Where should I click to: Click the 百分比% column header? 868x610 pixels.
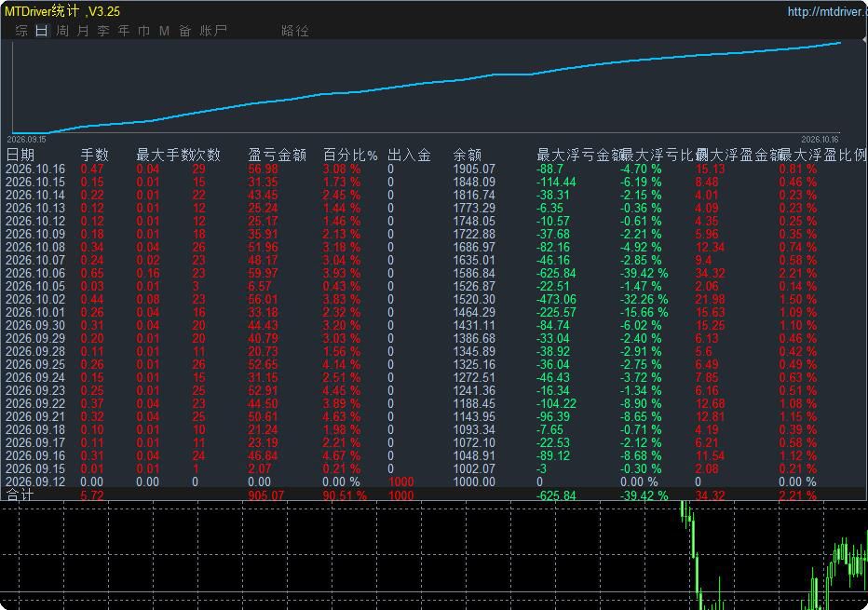350,155
